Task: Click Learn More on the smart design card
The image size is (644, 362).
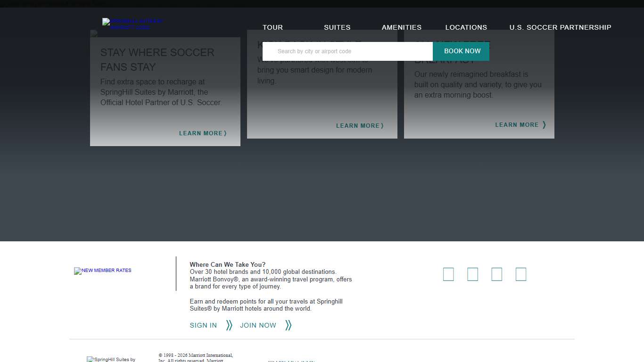Action: coord(360,126)
